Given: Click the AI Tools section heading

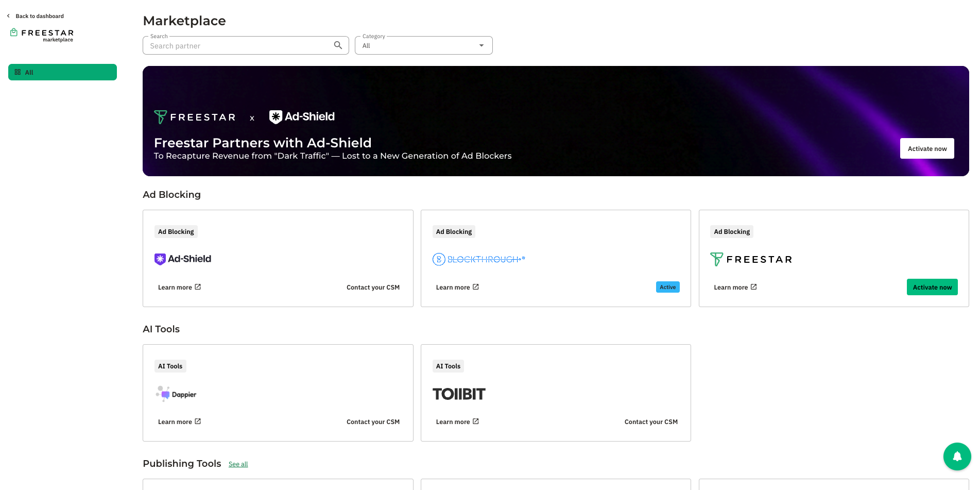Looking at the screenshot, I should 161,329.
